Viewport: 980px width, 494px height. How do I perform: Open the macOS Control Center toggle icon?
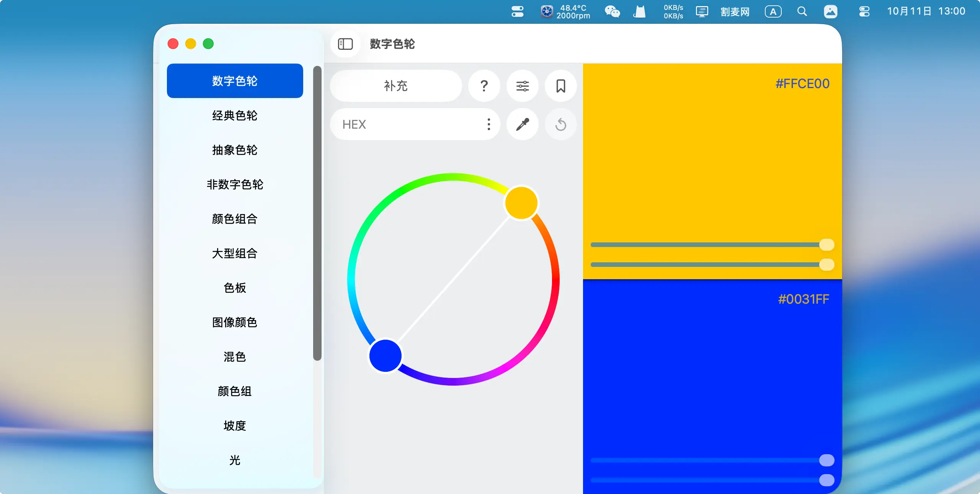[x=864, y=11]
